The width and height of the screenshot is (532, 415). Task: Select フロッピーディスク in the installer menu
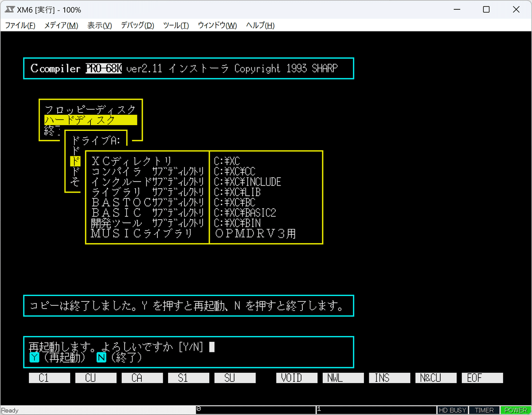click(x=90, y=109)
